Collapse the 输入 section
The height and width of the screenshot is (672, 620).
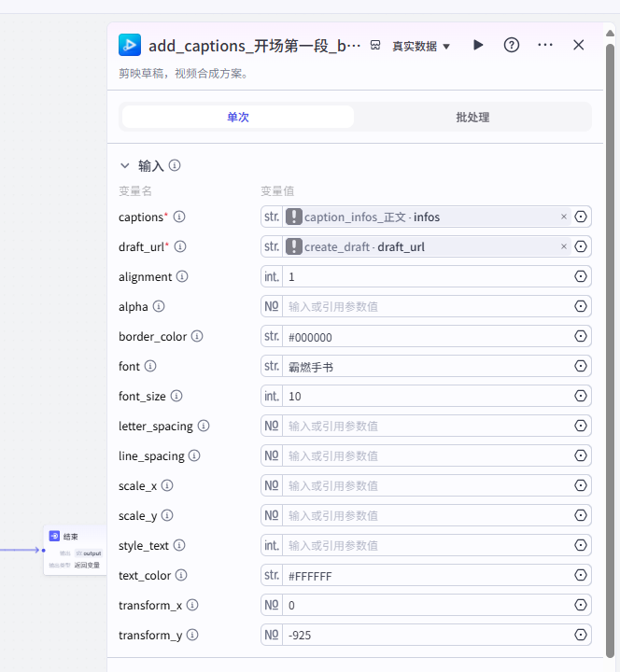tap(125, 165)
